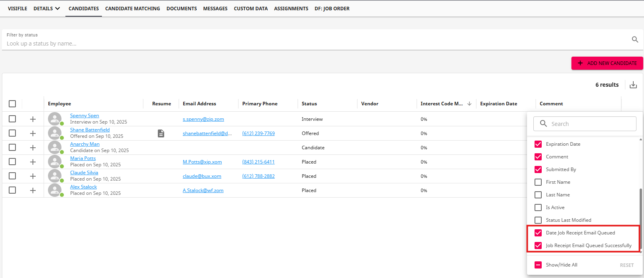
Task: Open the Custom Data tab
Action: coord(251,8)
